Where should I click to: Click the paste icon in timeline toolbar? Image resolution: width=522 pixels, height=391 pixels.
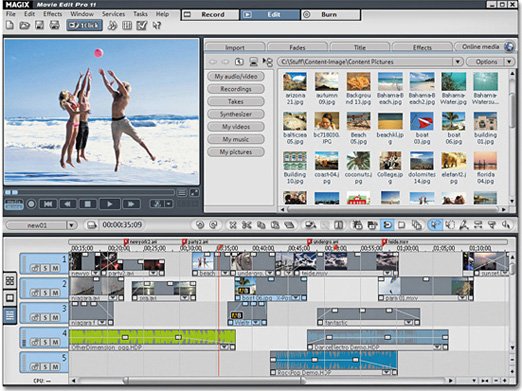275,225
